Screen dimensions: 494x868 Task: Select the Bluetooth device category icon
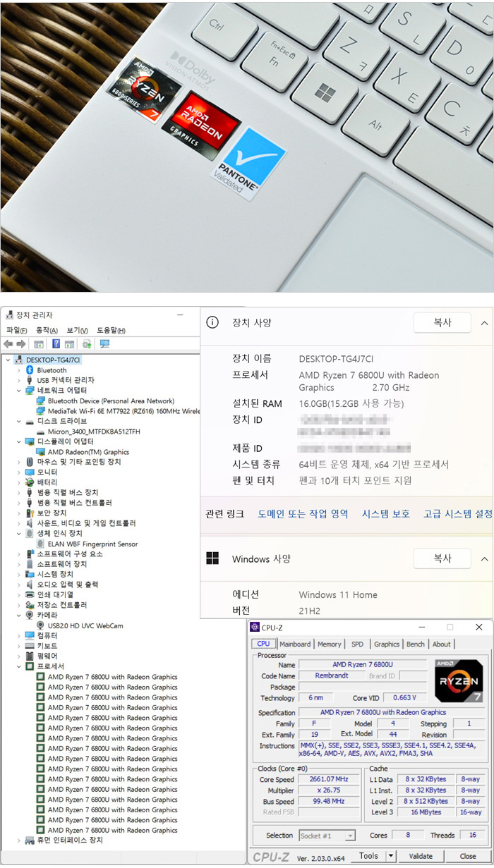coord(30,370)
